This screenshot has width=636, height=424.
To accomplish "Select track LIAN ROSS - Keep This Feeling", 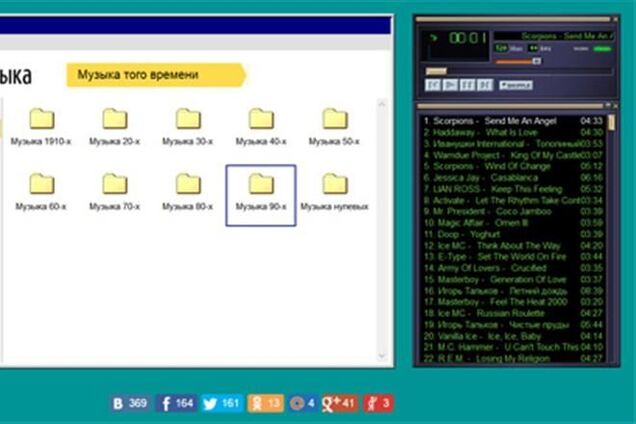I will tap(513, 189).
